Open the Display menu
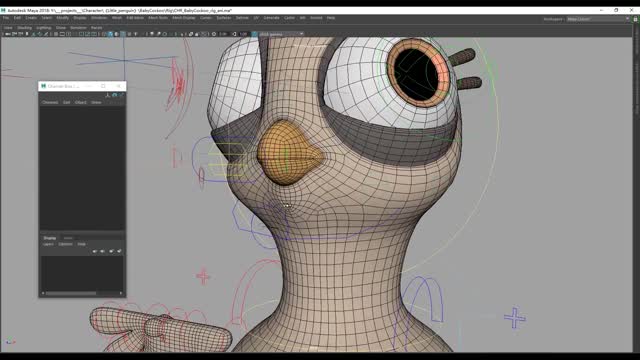The image size is (640, 360). pos(80,18)
